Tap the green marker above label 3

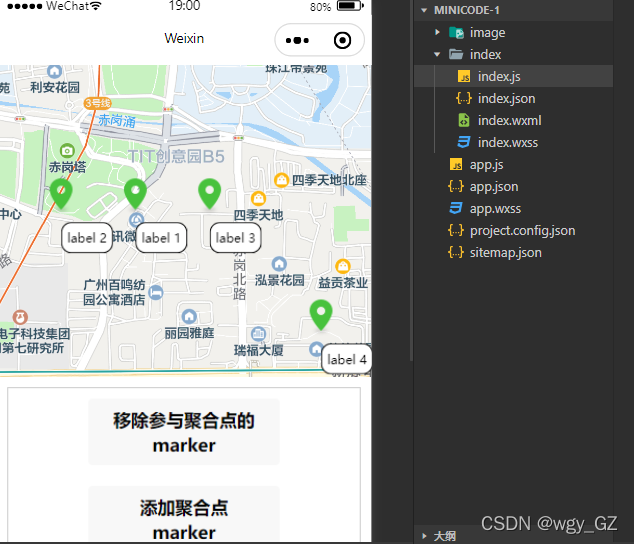[x=209, y=194]
